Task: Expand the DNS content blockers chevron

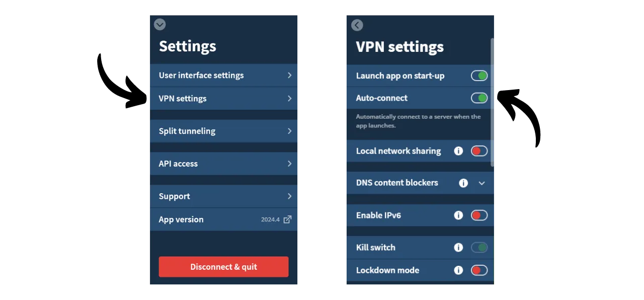Action: tap(481, 183)
